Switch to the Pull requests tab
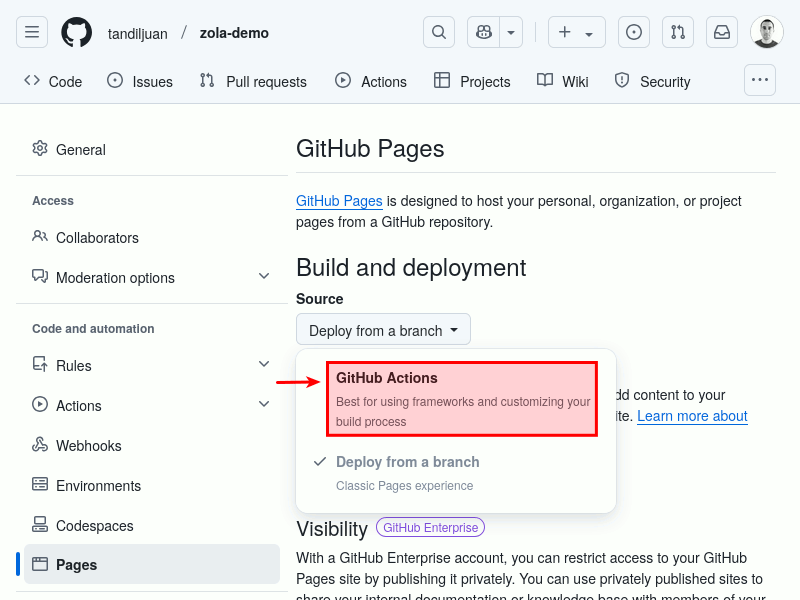Image resolution: width=800 pixels, height=600 pixels. [x=254, y=82]
